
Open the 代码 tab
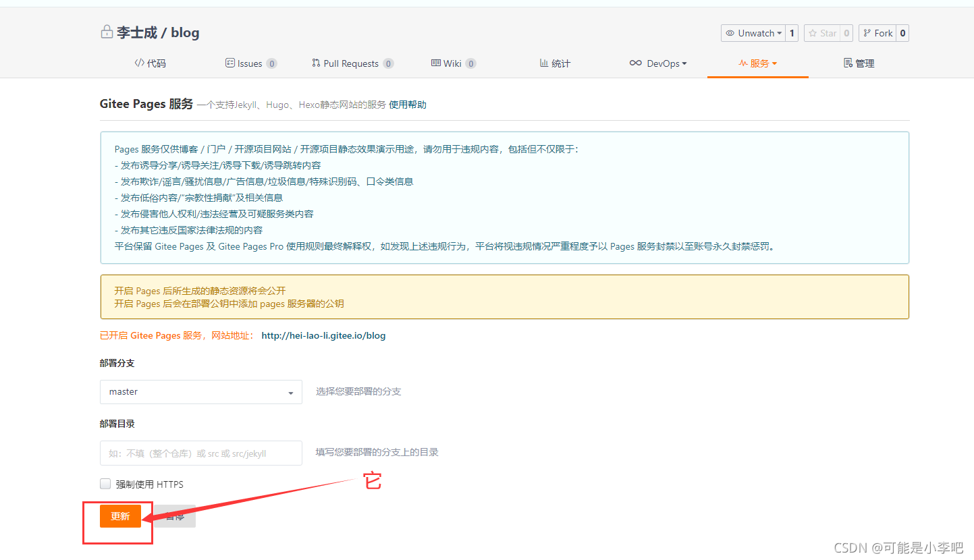point(150,63)
